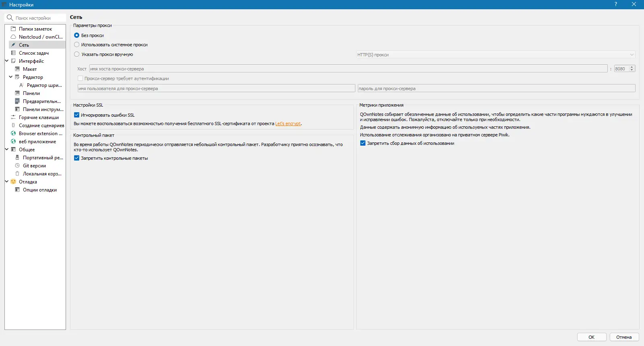
Task: Click the folder icon beside Папки заметок
Action: 13,29
